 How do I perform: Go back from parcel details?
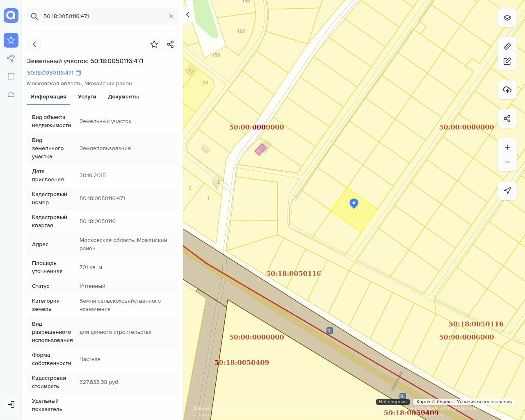click(x=34, y=44)
